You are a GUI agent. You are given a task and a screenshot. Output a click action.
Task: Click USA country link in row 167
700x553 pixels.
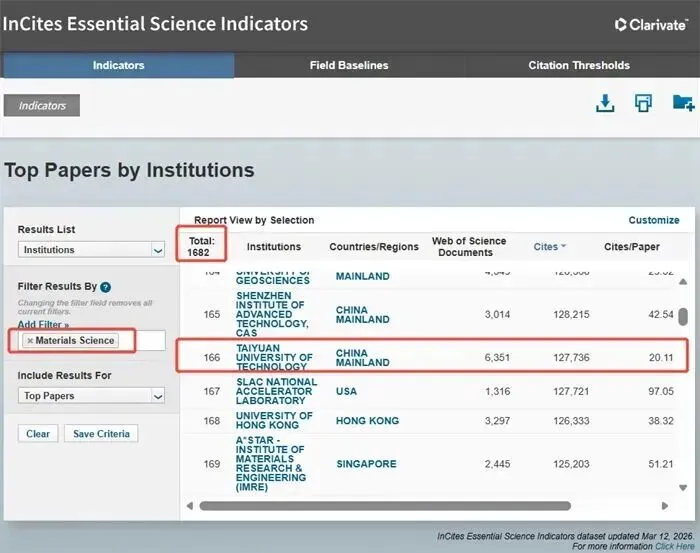(346, 391)
